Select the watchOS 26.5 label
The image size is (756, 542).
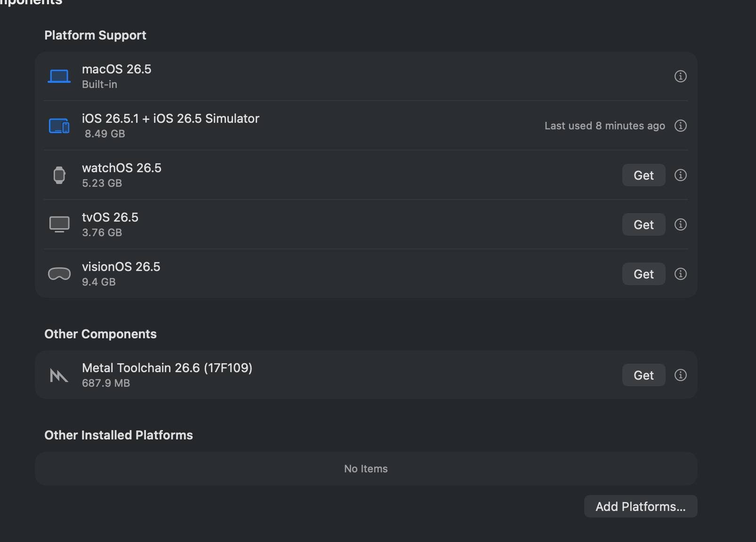(x=121, y=168)
